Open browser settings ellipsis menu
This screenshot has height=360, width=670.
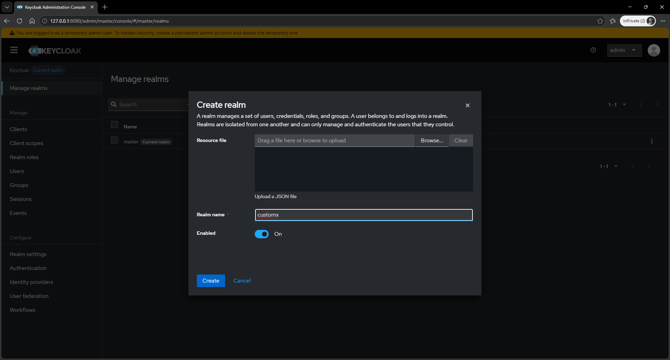663,21
